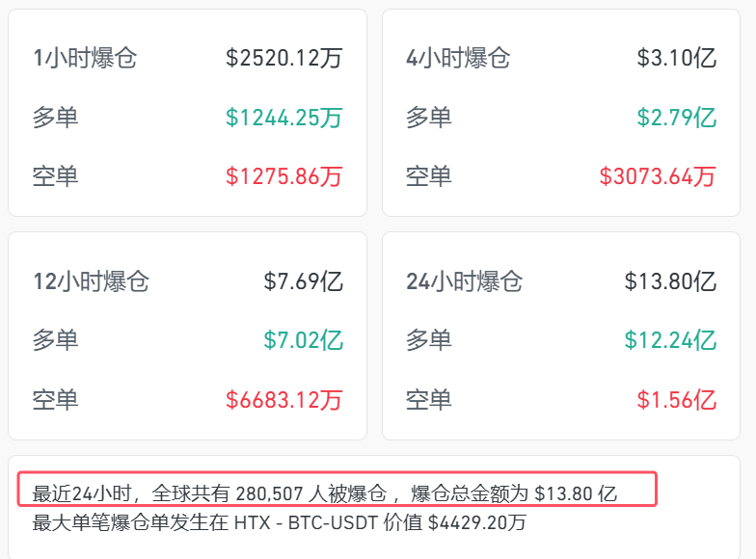Click the 最大单笔爆仓单 HTX BTC-USDT line
756x559 pixels.
click(280, 522)
